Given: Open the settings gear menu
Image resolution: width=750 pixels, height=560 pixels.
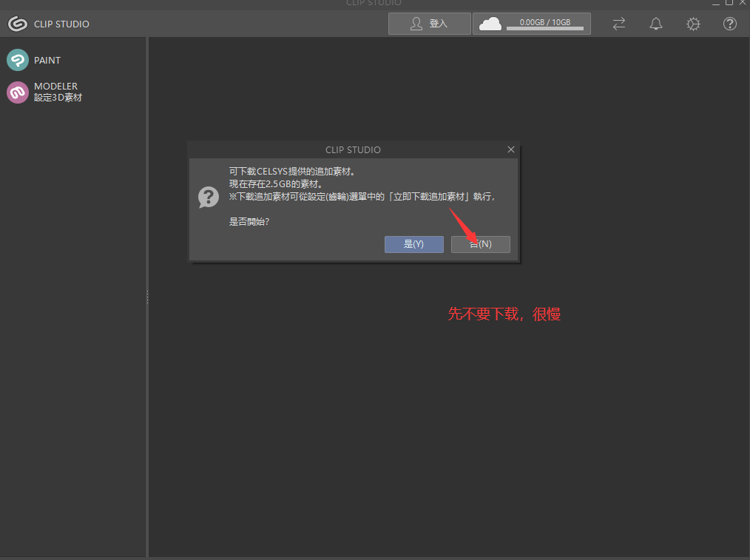Looking at the screenshot, I should (693, 24).
